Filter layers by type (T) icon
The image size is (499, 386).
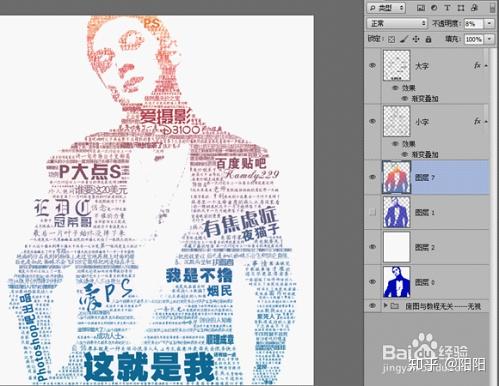447,8
